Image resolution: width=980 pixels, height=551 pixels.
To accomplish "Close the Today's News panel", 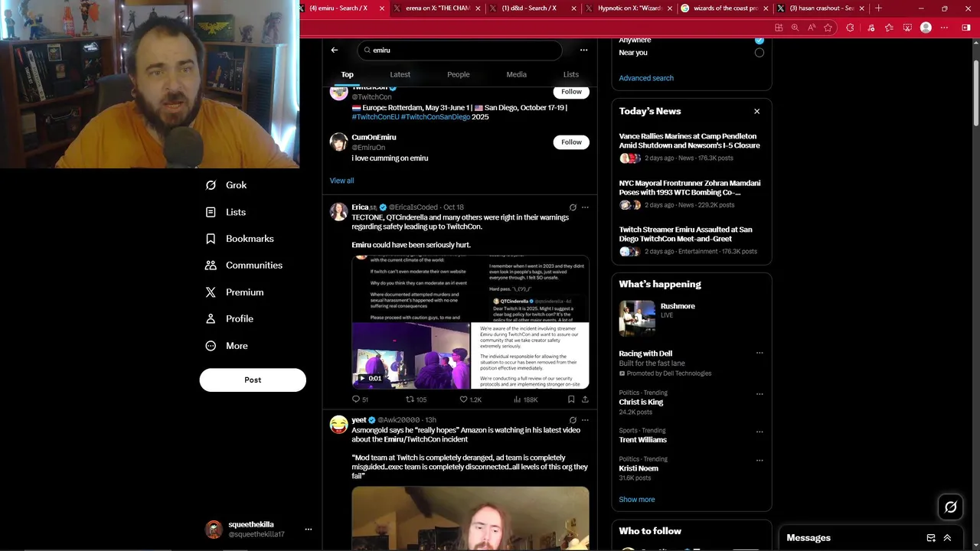I will click(x=756, y=112).
